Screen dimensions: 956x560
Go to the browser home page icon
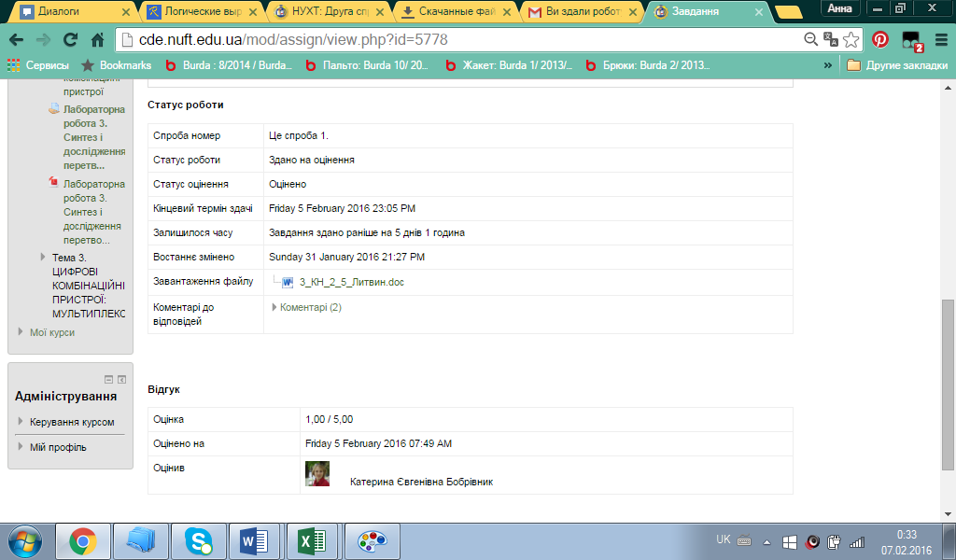97,40
